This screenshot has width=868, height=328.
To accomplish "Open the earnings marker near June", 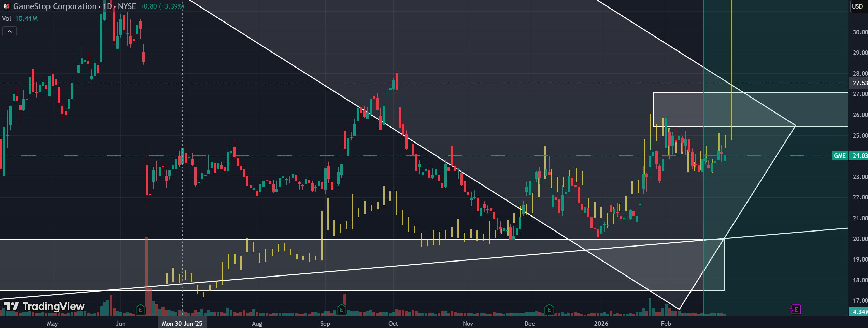I will (140, 310).
